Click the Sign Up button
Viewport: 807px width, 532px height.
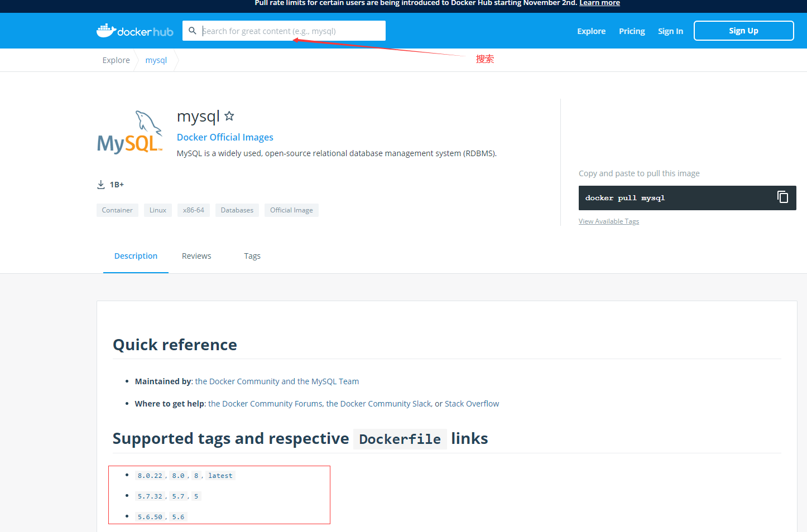tap(743, 31)
